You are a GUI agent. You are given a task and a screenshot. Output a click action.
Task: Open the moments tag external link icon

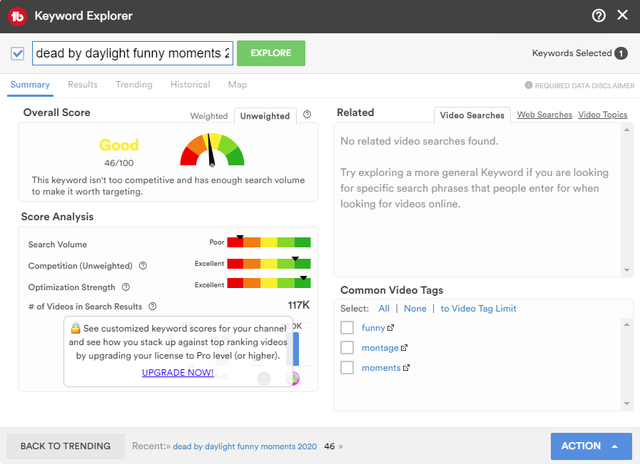pyautogui.click(x=406, y=368)
